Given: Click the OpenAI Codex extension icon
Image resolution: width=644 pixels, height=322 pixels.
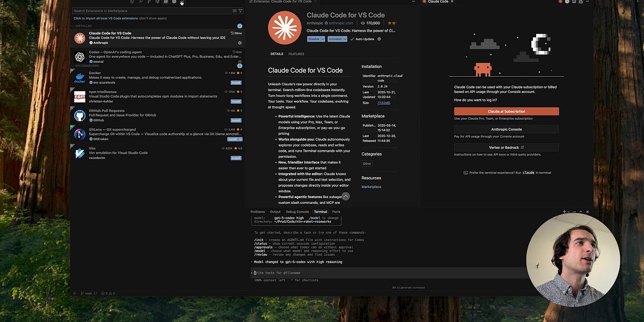Looking at the screenshot, I should [x=80, y=56].
